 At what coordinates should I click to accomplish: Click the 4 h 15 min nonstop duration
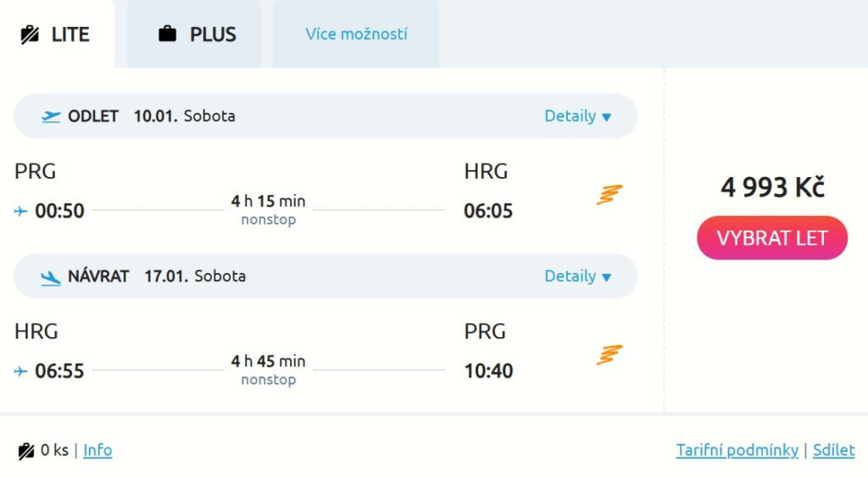point(268,209)
